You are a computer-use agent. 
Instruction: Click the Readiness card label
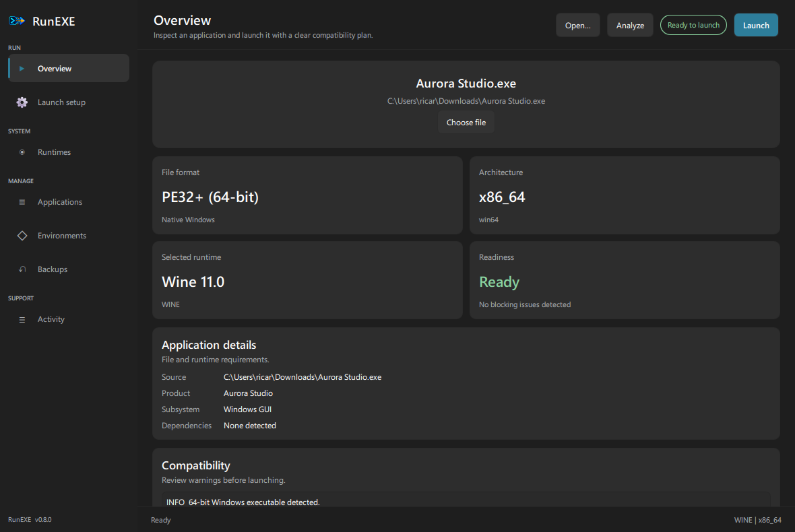coord(497,257)
